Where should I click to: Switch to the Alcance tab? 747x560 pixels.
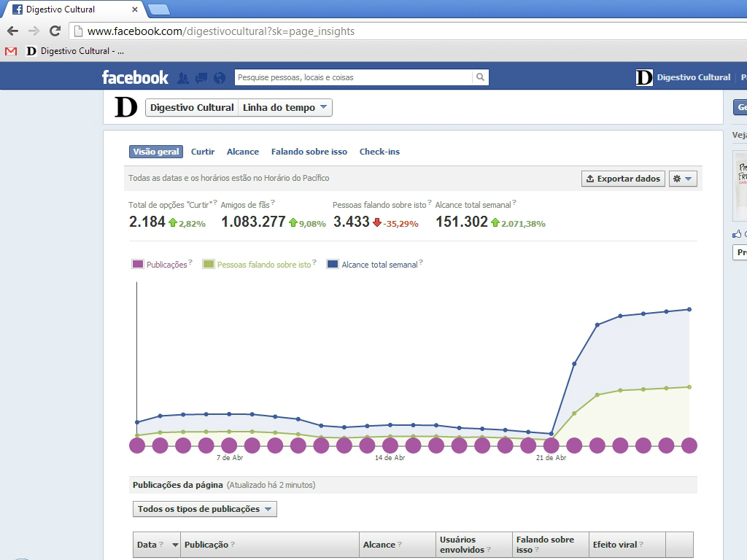point(243,152)
